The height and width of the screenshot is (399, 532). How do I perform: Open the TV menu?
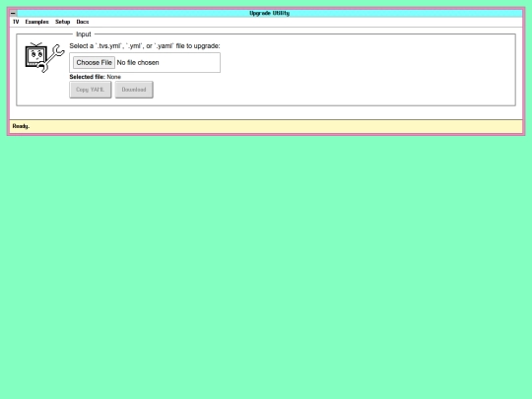pos(16,22)
